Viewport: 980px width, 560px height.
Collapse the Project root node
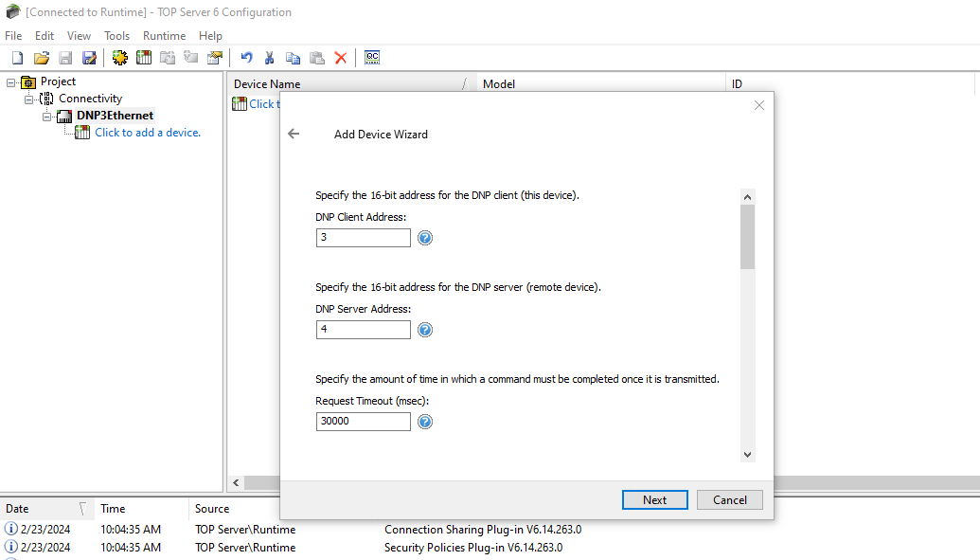(12, 81)
